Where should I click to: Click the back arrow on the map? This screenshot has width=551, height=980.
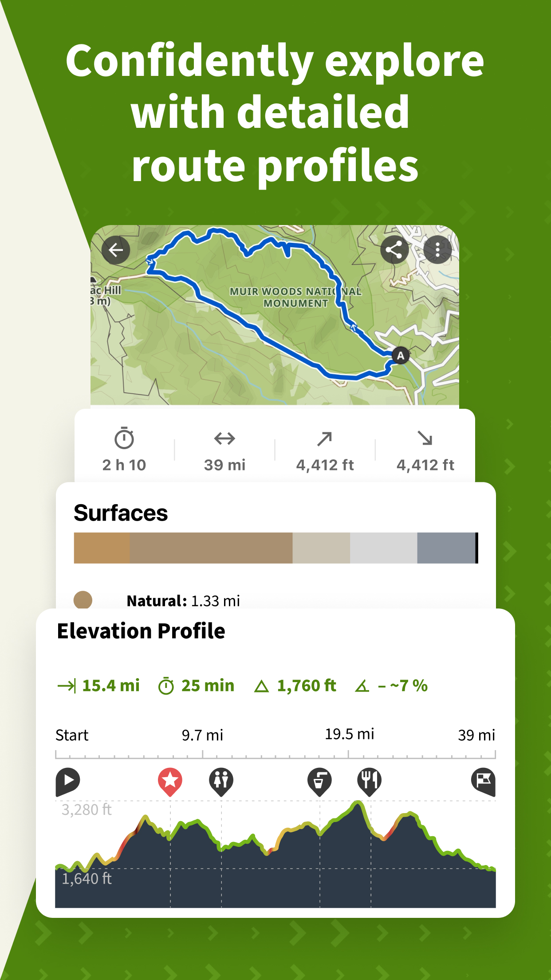(x=116, y=250)
